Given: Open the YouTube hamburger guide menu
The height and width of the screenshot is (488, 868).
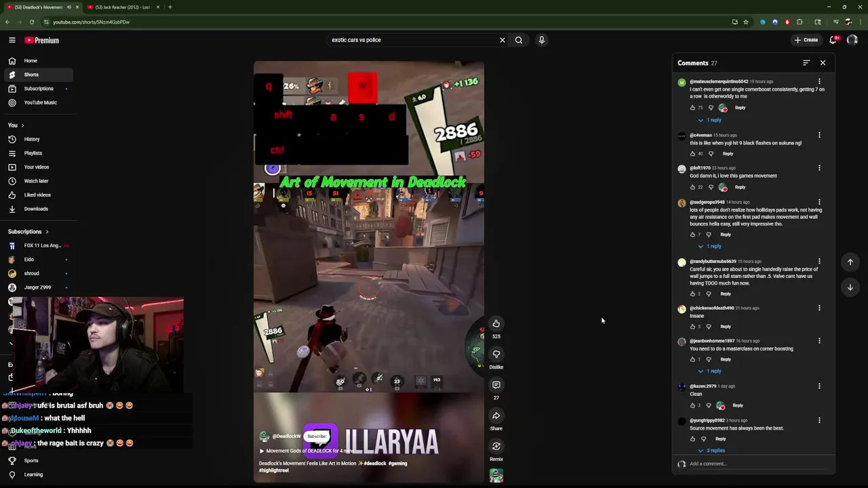Looking at the screenshot, I should (x=12, y=40).
